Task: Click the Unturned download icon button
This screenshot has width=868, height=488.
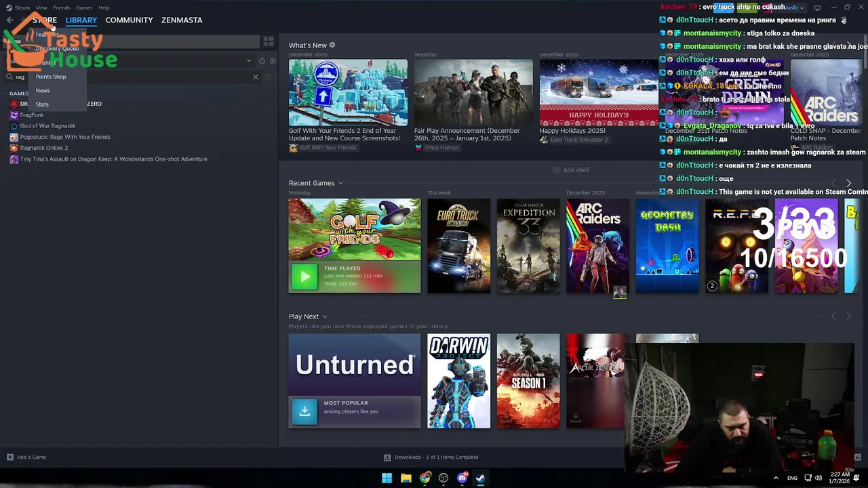Action: [304, 411]
